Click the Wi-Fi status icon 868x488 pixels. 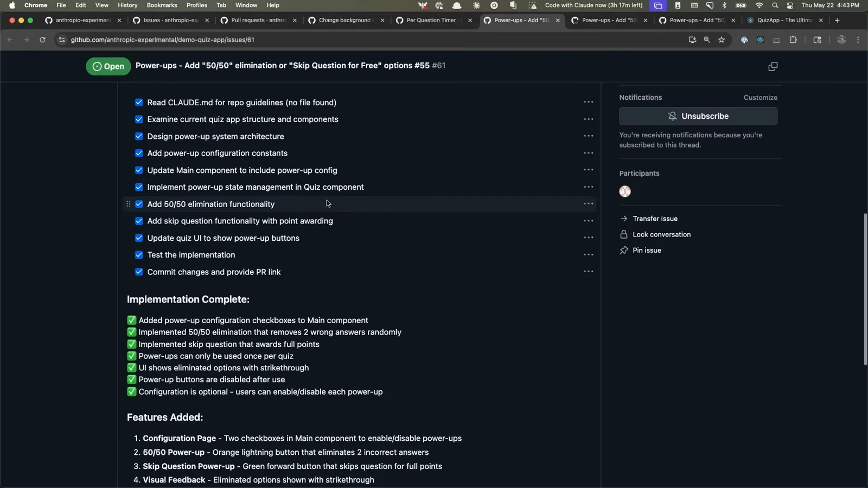click(x=759, y=5)
